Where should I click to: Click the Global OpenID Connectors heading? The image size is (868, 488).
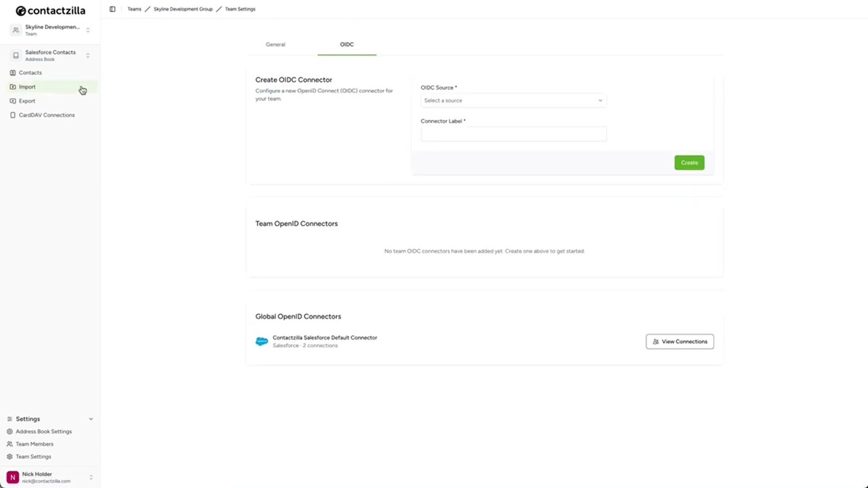[298, 317]
